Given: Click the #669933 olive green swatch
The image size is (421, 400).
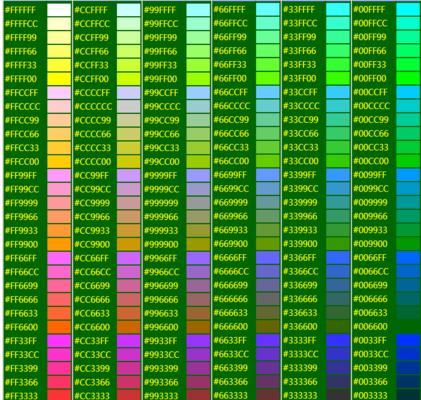Looking at the screenshot, I should pyautogui.click(x=268, y=230).
